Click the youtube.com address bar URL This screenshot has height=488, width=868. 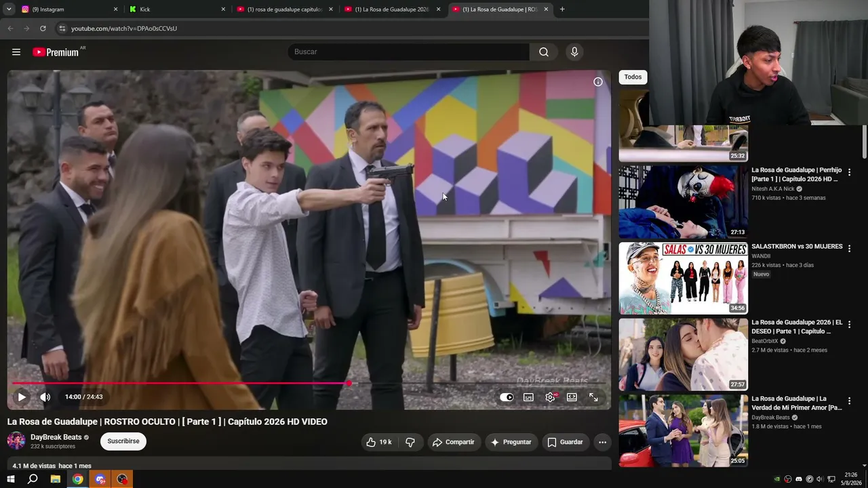tap(124, 28)
